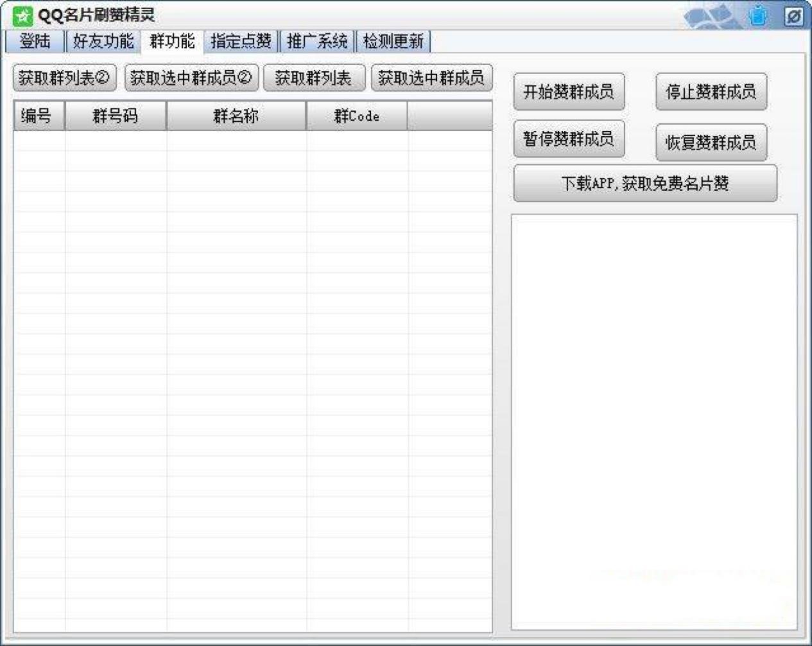
Task: Click the 获取群列表② button
Action: pyautogui.click(x=64, y=78)
